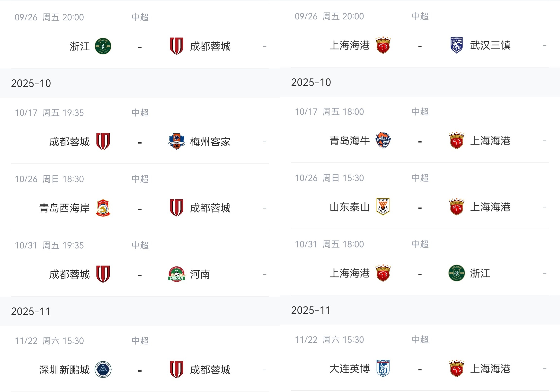Click the 山东泰山 TSFC badge
Screen dimensions: 560x392
tap(383, 207)
